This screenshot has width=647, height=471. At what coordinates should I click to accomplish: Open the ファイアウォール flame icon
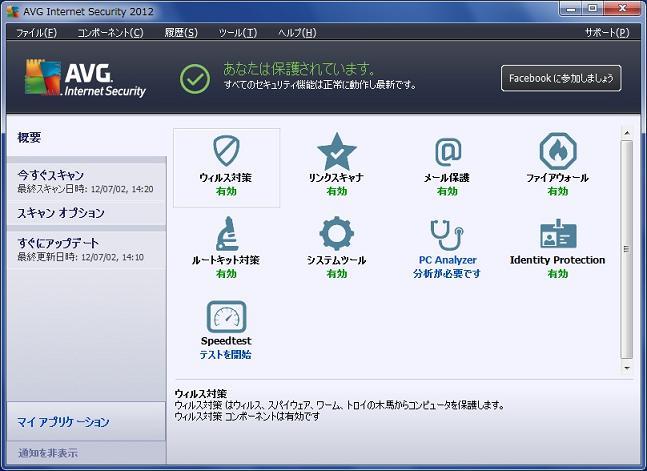[x=558, y=151]
